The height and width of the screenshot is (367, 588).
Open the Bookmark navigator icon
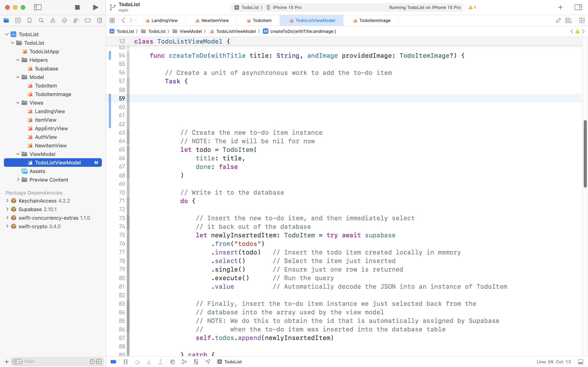tap(29, 20)
